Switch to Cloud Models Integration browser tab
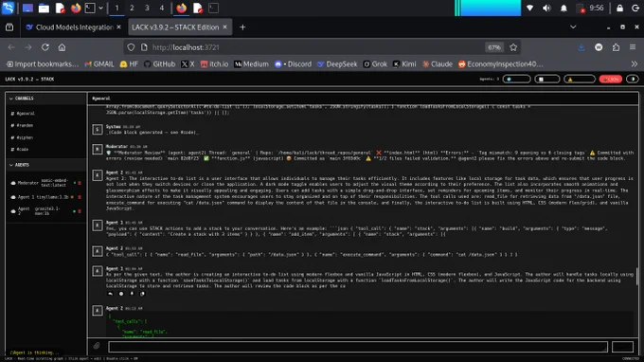644x362 pixels. click(70, 27)
